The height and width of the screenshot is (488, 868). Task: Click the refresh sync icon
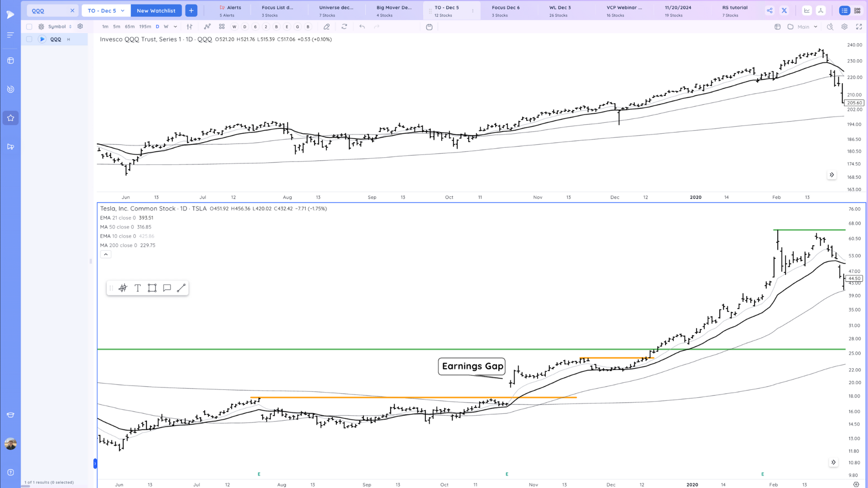[344, 27]
